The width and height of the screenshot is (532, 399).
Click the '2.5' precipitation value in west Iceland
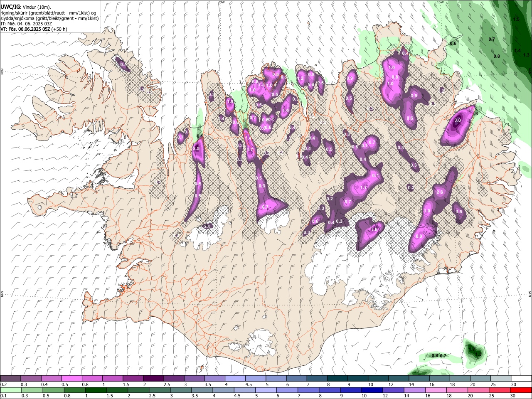[197, 148]
